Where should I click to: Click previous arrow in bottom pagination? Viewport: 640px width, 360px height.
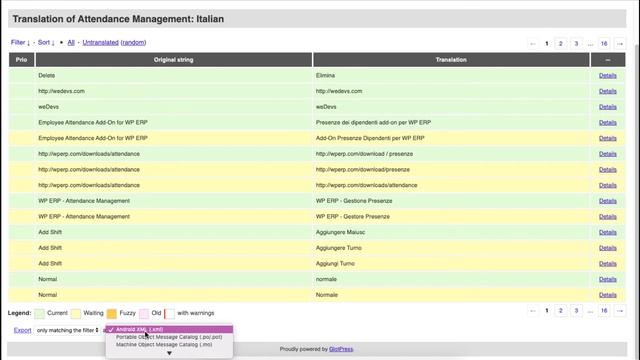point(533,311)
